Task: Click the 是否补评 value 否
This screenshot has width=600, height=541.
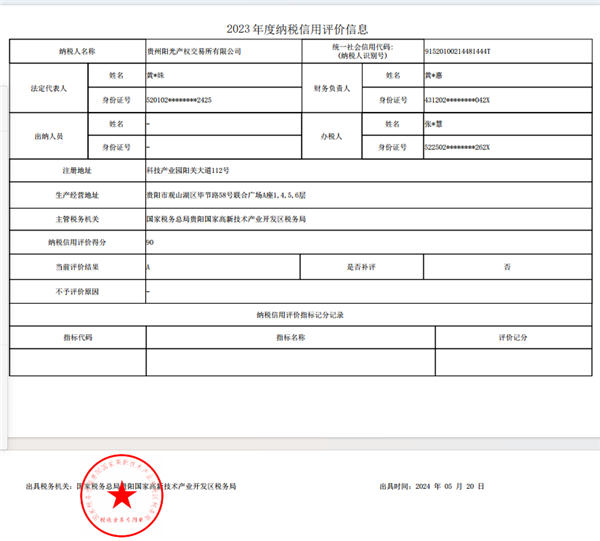Action: point(508,267)
